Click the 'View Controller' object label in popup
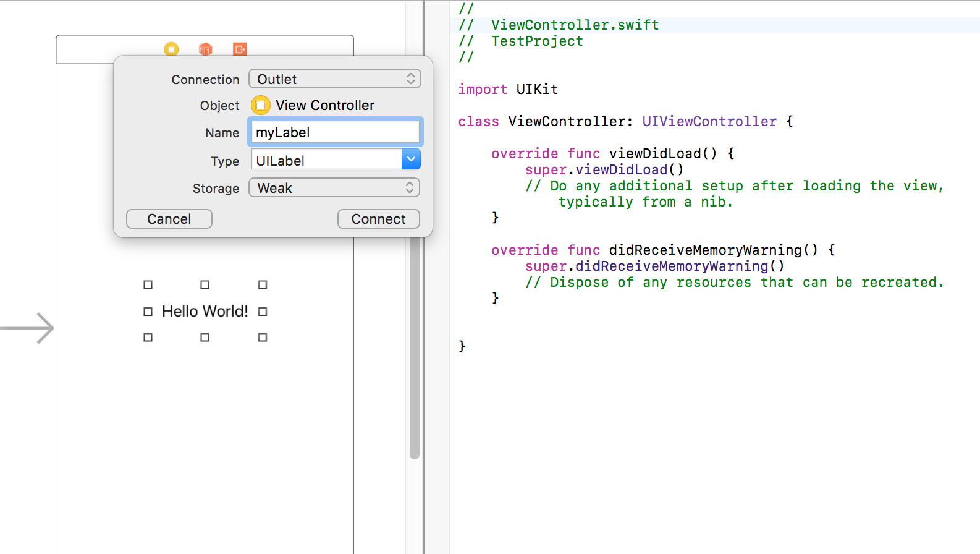This screenshot has width=980, height=554. (325, 105)
